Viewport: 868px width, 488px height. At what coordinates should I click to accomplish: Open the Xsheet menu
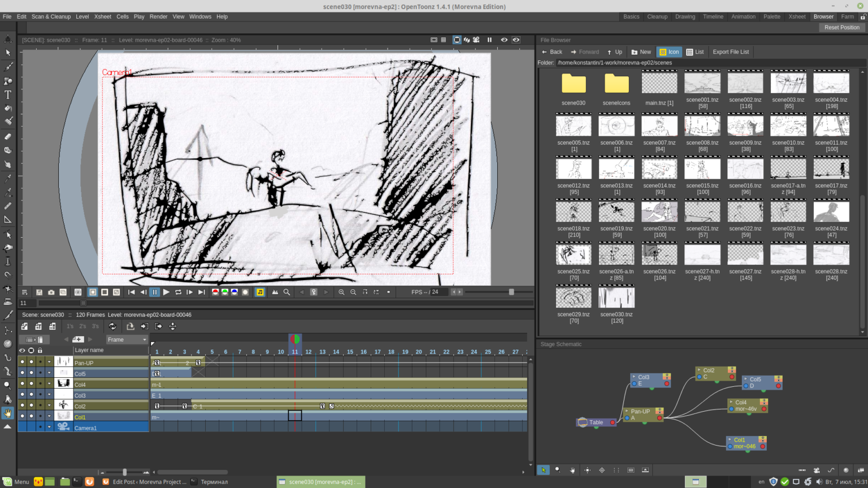tap(103, 16)
